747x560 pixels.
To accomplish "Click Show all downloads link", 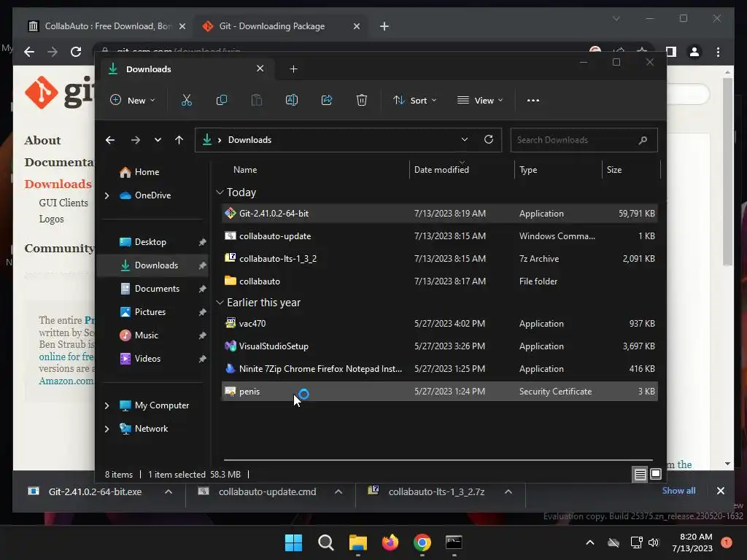I will [678, 491].
